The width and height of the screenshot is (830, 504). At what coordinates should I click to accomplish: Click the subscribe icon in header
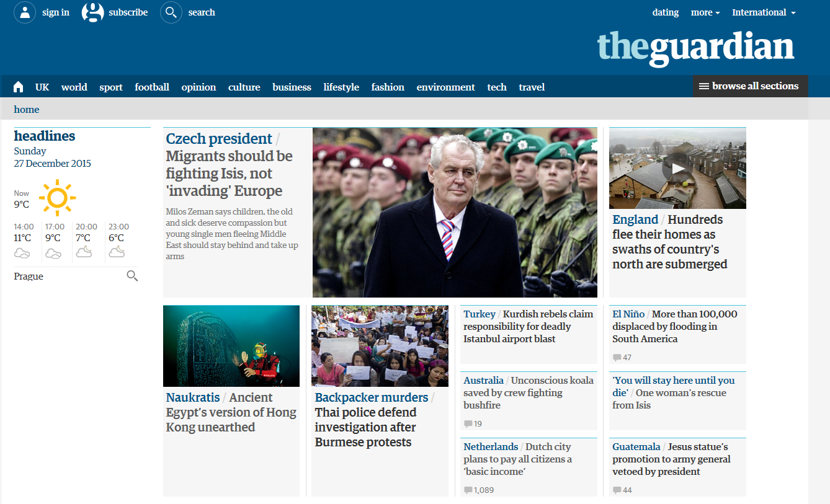(92, 12)
